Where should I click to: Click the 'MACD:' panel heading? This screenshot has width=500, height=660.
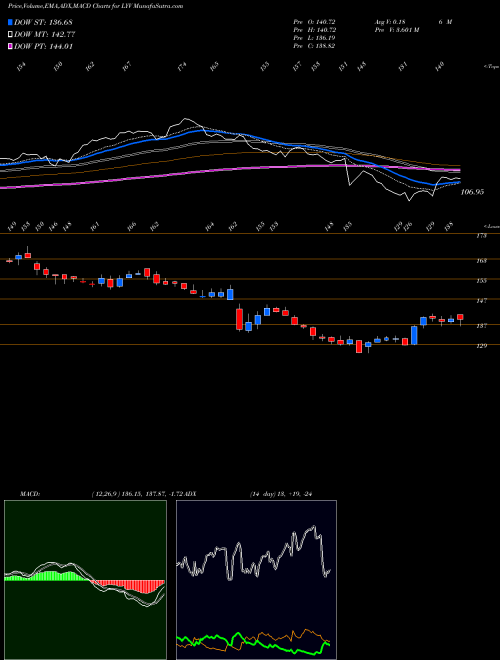(29, 494)
